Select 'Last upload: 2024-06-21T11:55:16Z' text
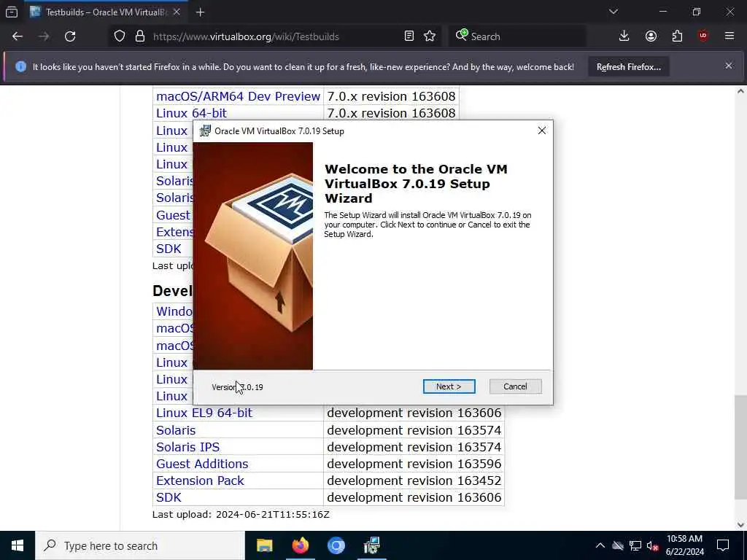Viewport: 747px width, 560px height. (x=241, y=514)
